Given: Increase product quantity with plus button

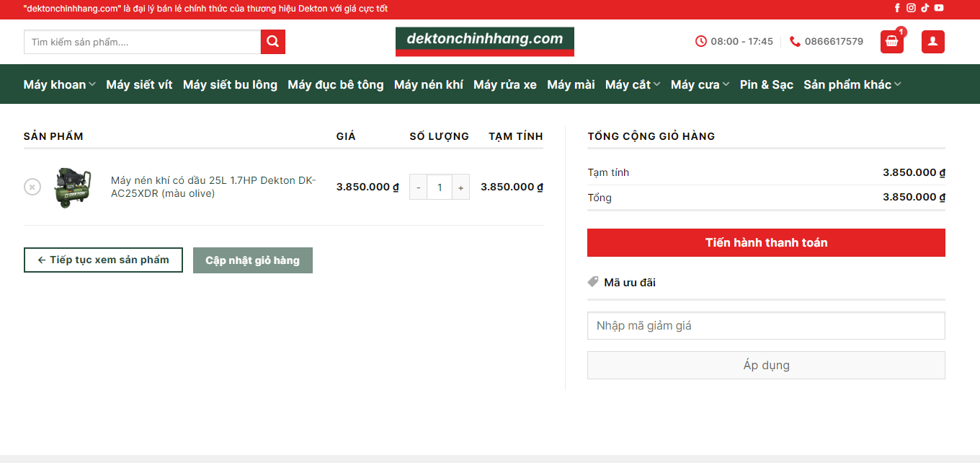Looking at the screenshot, I should coord(460,188).
